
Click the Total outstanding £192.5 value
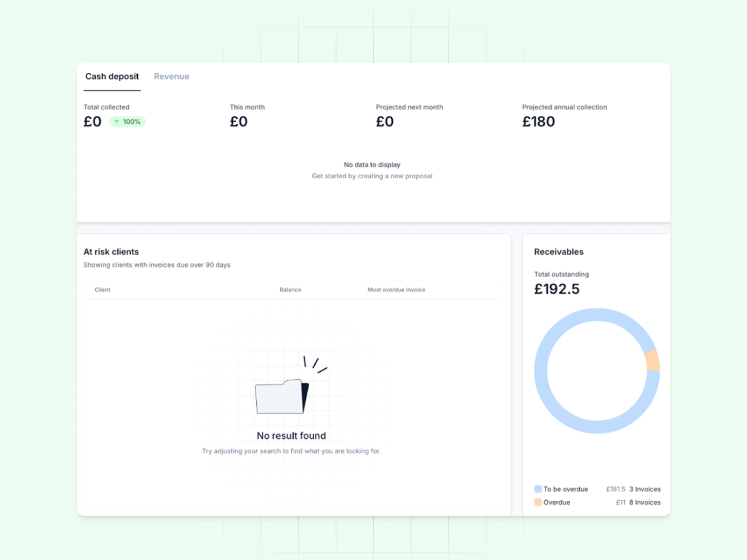557,289
